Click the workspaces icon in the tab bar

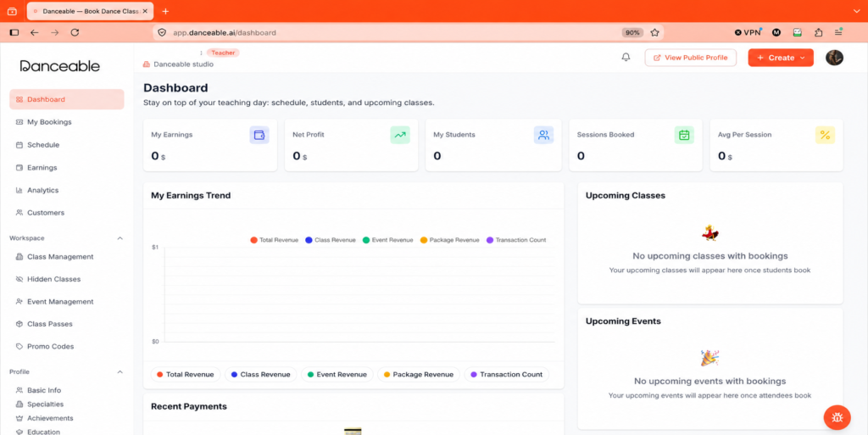[12, 11]
